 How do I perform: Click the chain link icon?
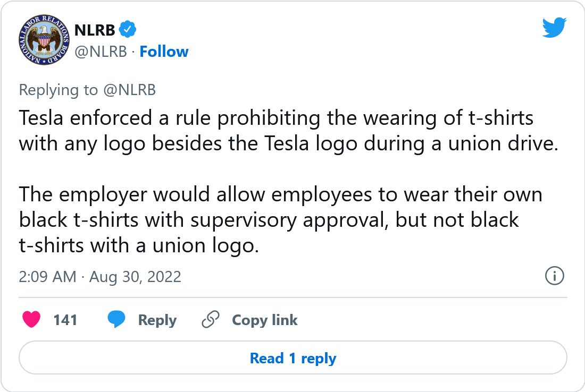pos(211,319)
